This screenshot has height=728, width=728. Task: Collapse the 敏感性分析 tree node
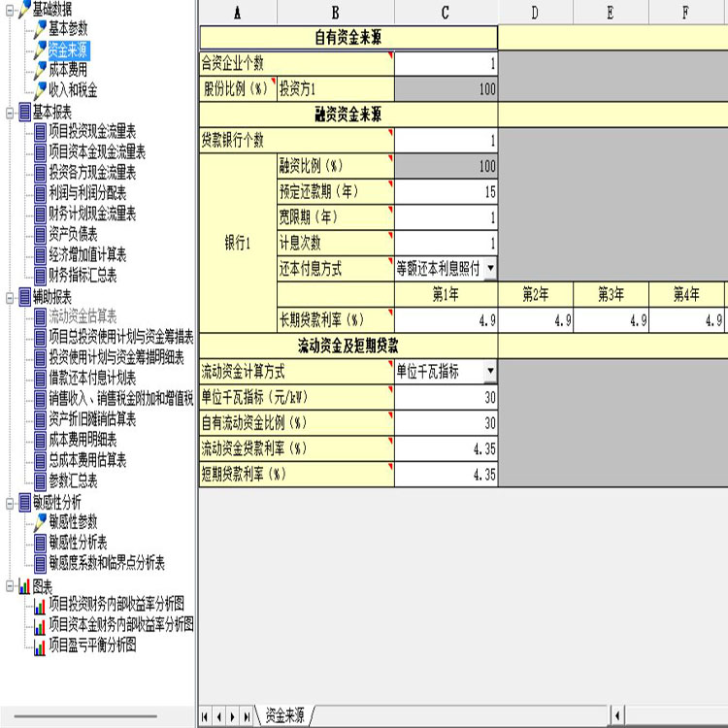tap(10, 503)
